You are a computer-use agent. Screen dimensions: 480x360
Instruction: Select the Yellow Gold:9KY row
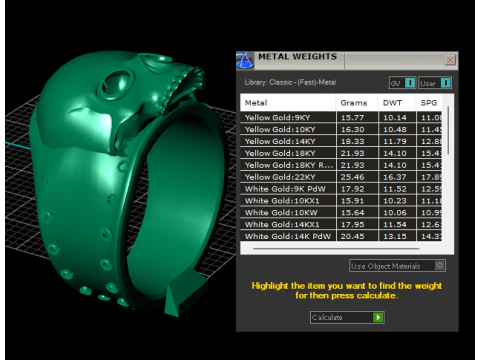tap(341, 117)
